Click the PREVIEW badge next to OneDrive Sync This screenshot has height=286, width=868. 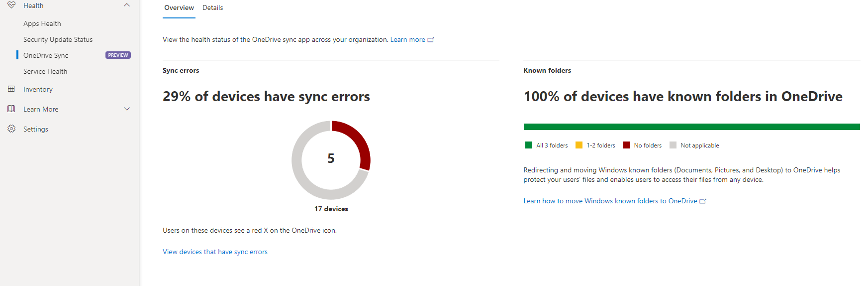(118, 55)
